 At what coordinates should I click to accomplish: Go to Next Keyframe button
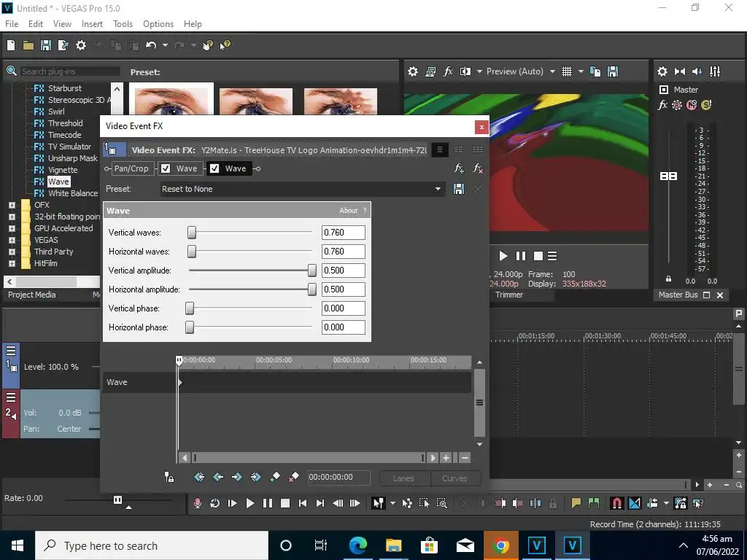[x=237, y=477]
